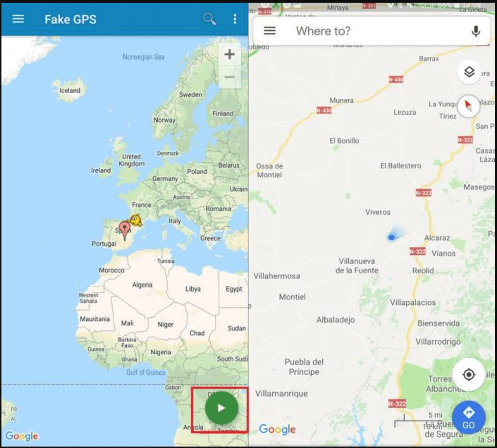Click the Where to? search field
The image size is (497, 448).
coord(371,31)
